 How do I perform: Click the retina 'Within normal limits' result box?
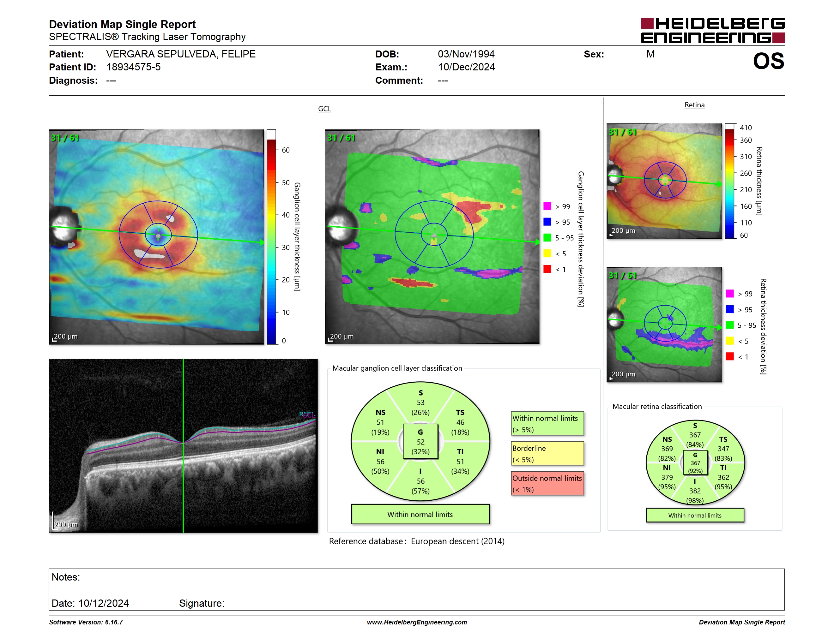695,516
